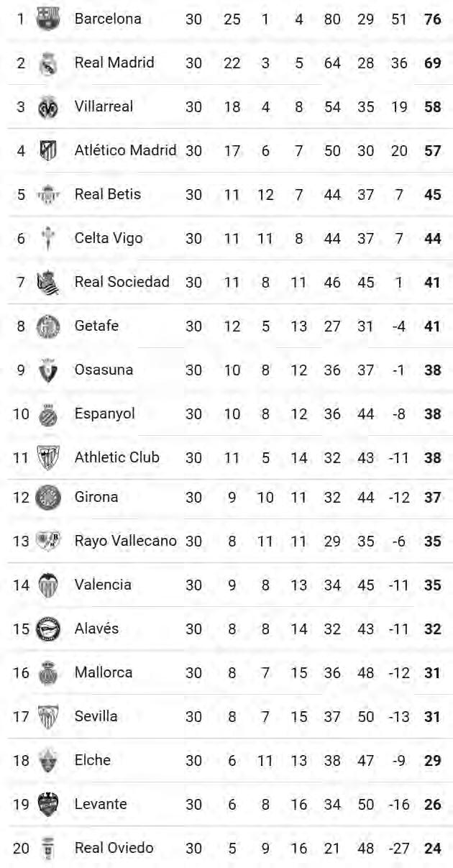The image size is (453, 868).
Task: Click Villarreal's yellow club badge
Action: coord(48,107)
